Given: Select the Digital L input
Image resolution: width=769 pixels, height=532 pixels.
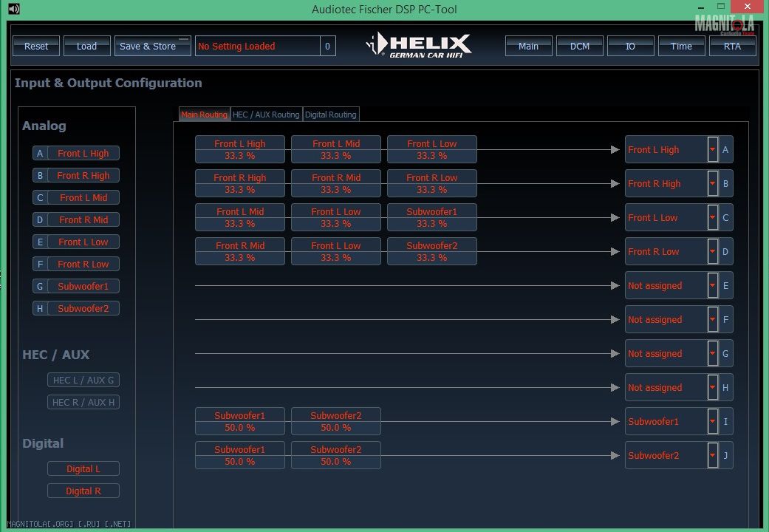Looking at the screenshot, I should 83,468.
